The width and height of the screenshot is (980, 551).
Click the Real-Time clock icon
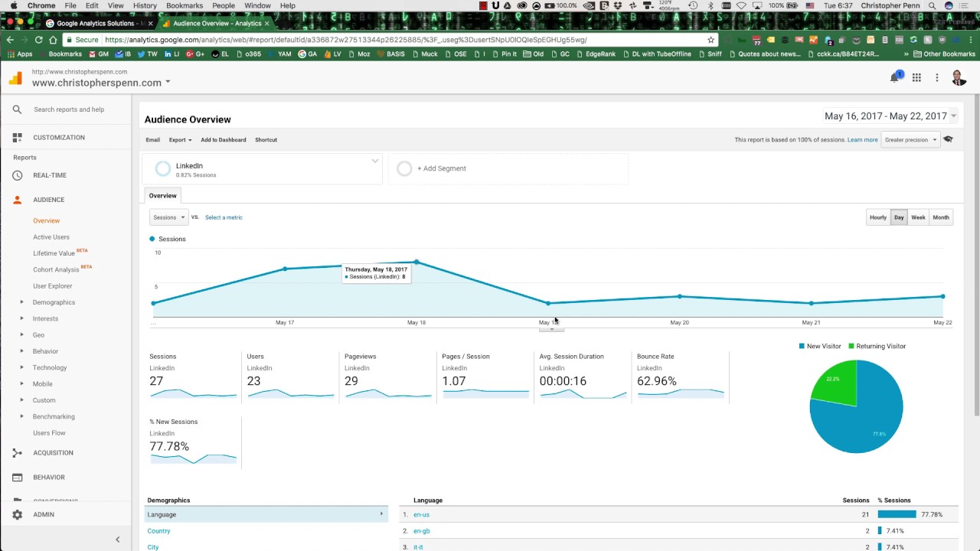coord(17,175)
